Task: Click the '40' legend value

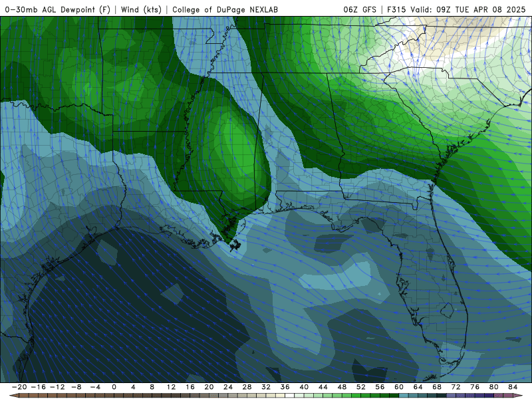Action: (x=304, y=387)
